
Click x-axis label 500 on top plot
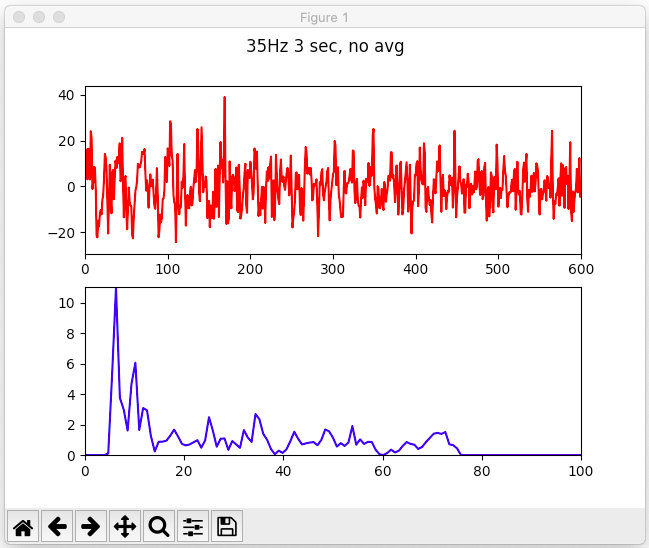pyautogui.click(x=498, y=269)
